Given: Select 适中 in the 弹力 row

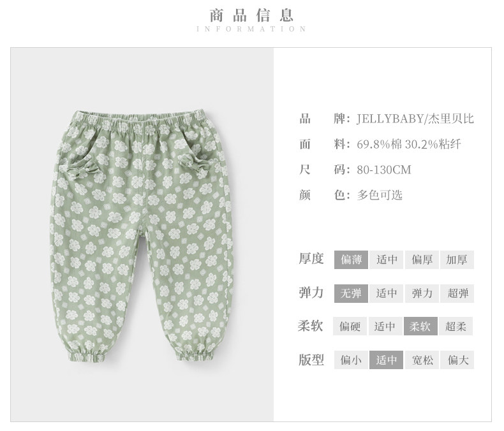Looking at the screenshot, I should tap(386, 293).
